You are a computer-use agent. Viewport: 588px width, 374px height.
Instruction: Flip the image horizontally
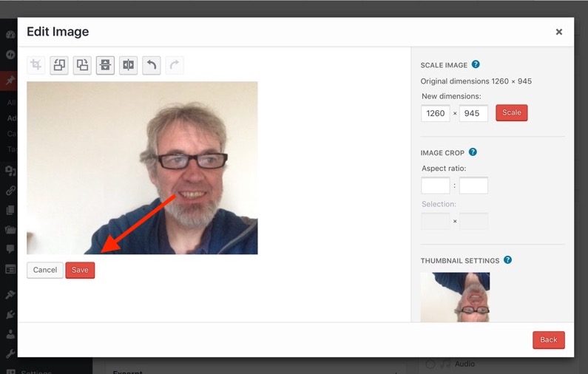pyautogui.click(x=128, y=65)
